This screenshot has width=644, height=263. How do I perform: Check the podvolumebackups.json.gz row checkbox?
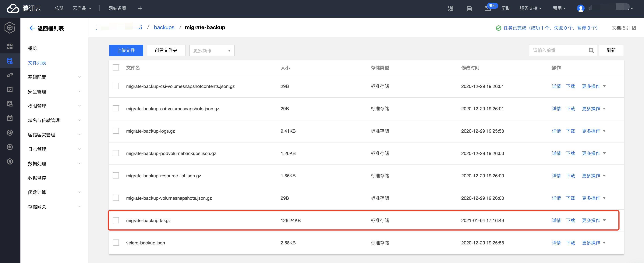116,153
